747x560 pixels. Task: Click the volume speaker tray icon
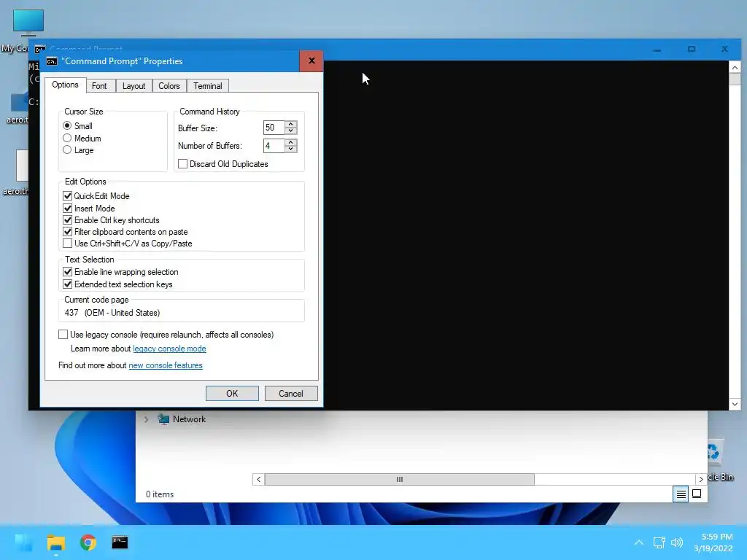tap(677, 542)
